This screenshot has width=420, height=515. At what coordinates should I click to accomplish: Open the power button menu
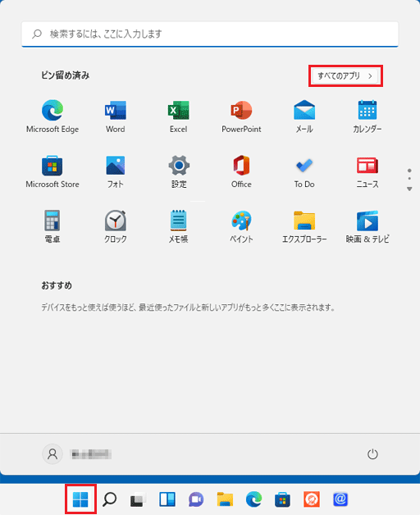(372, 454)
